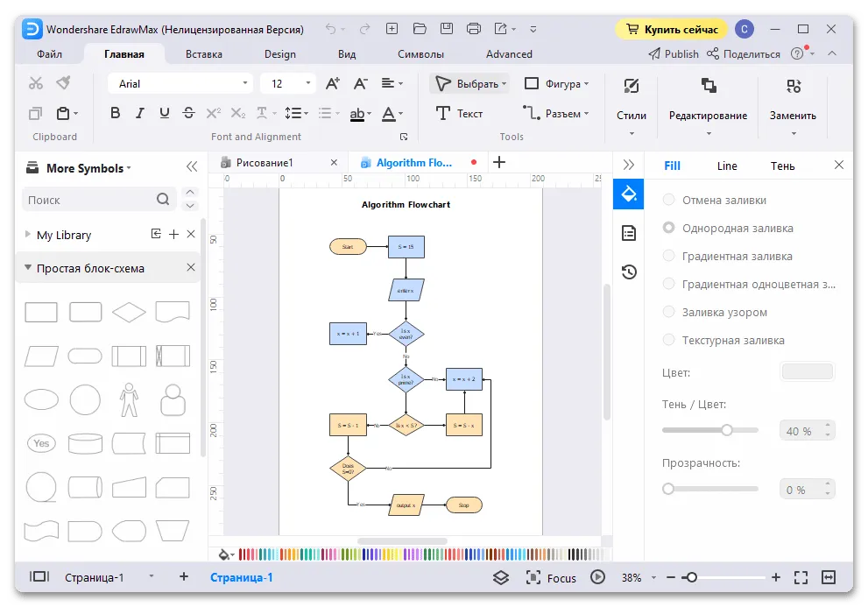This screenshot has height=607, width=868.
Task: Switch to the Тень tab in right panel
Action: [x=783, y=166]
